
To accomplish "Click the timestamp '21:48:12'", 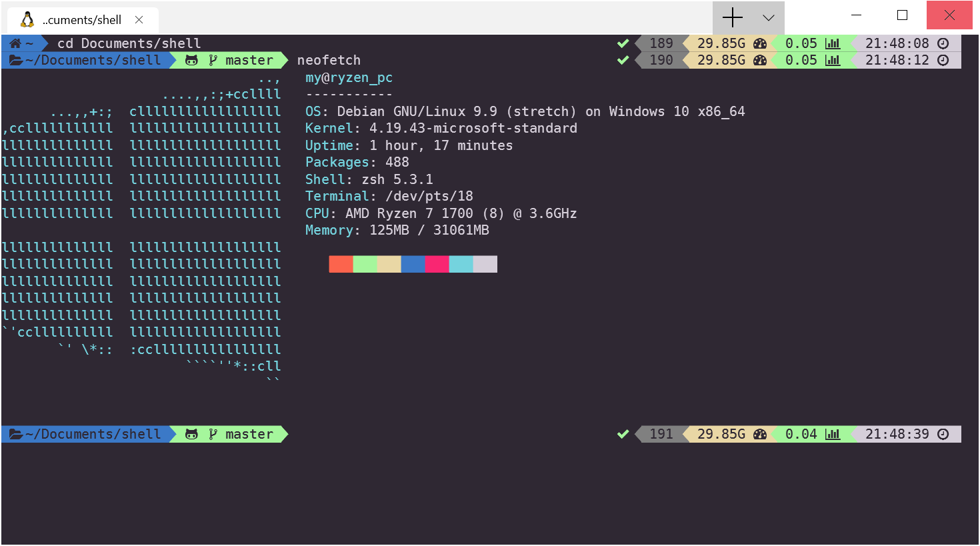I will click(897, 60).
